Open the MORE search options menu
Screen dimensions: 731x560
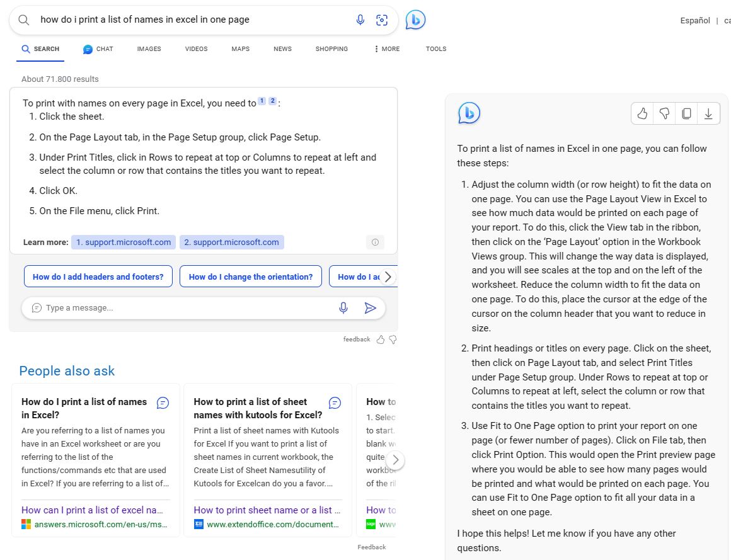pyautogui.click(x=387, y=49)
